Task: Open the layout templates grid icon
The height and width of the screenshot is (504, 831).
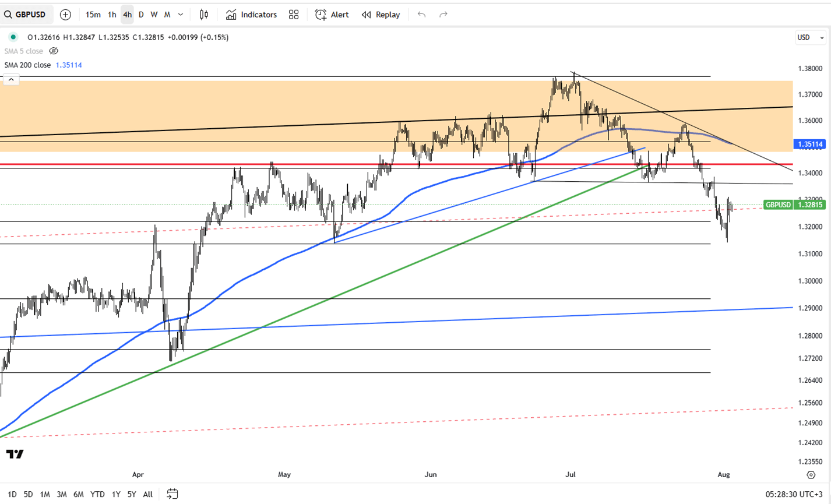Action: click(x=294, y=15)
